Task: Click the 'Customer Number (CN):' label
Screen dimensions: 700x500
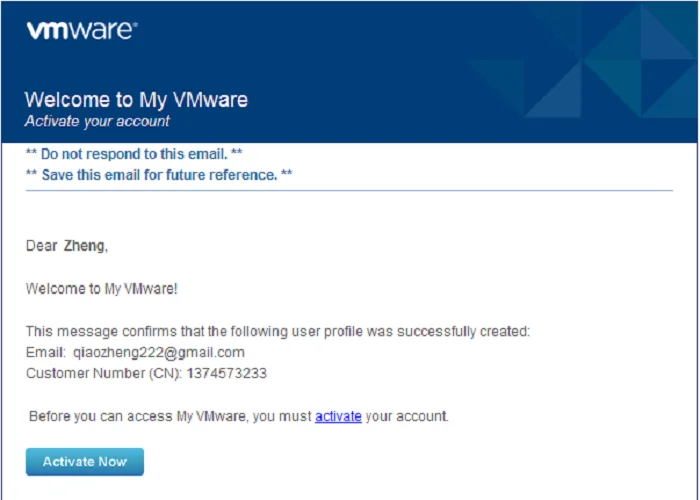Action: click(x=104, y=373)
